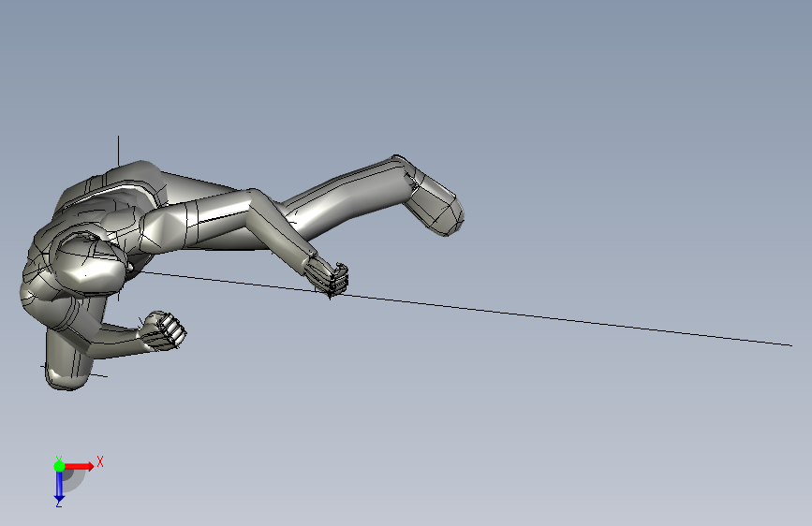The width and height of the screenshot is (812, 526).
Task: Click the blue Z axis arrow on the triad
Action: 59,487
